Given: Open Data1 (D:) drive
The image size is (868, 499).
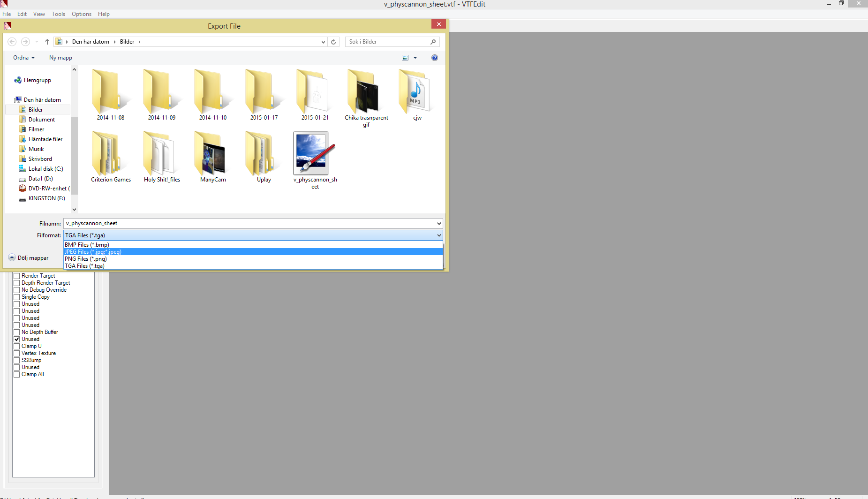Looking at the screenshot, I should 36,179.
